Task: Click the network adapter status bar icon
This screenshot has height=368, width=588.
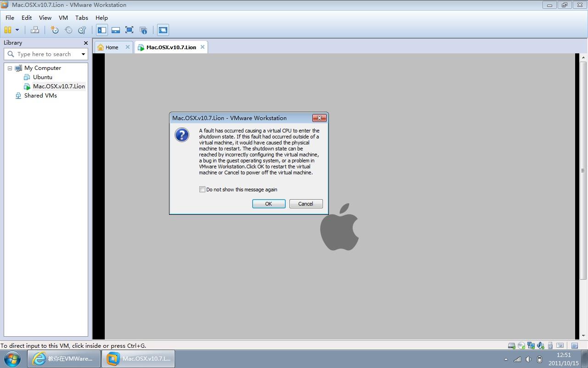Action: coord(531,345)
